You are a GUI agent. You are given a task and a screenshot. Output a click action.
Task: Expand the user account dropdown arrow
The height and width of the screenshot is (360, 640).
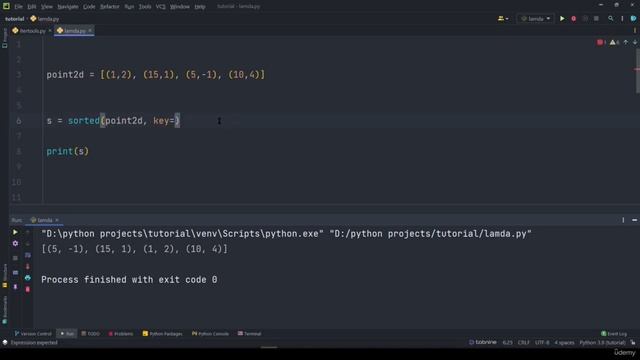pyautogui.click(x=507, y=19)
